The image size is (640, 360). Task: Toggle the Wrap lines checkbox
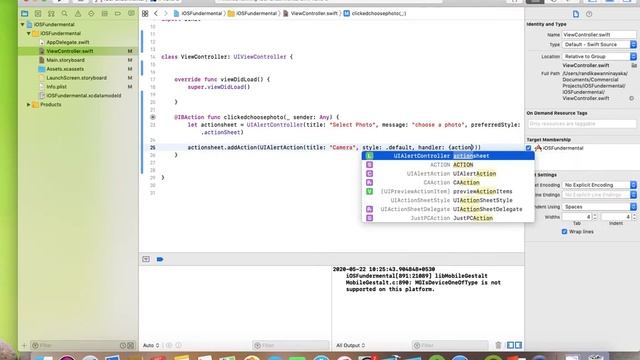[x=564, y=231]
